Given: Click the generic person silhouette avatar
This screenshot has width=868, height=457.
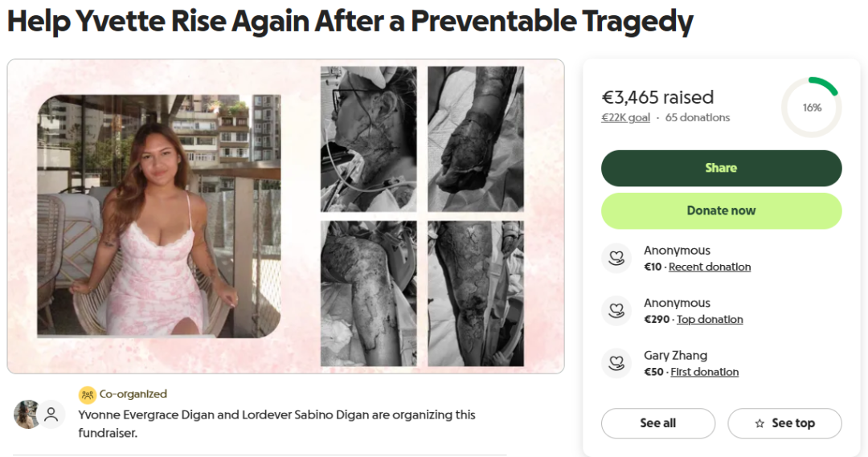Looking at the screenshot, I should (51, 414).
